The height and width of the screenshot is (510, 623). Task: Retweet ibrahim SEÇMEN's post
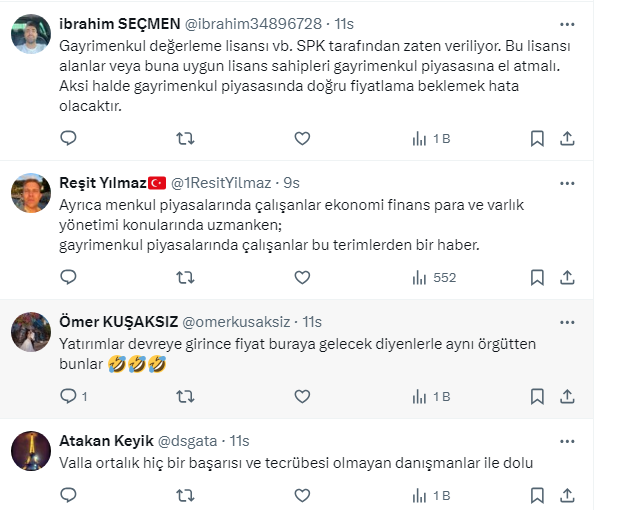(x=185, y=138)
